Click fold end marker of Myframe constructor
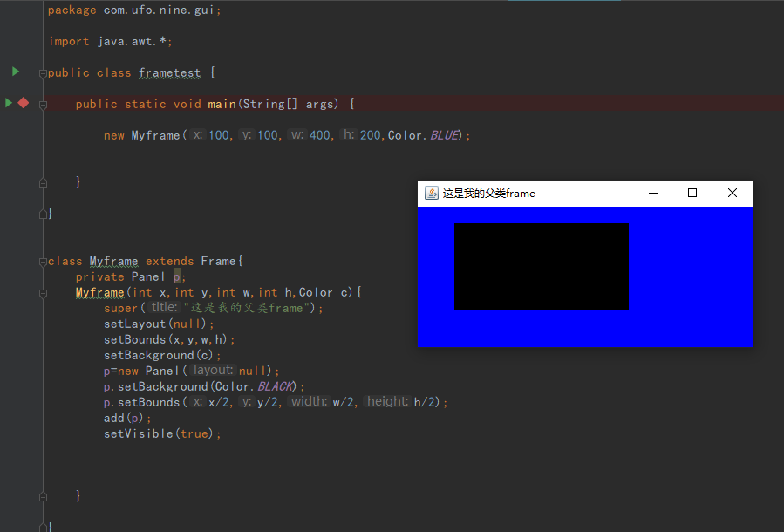Viewport: 784px width, 532px height. click(x=43, y=496)
